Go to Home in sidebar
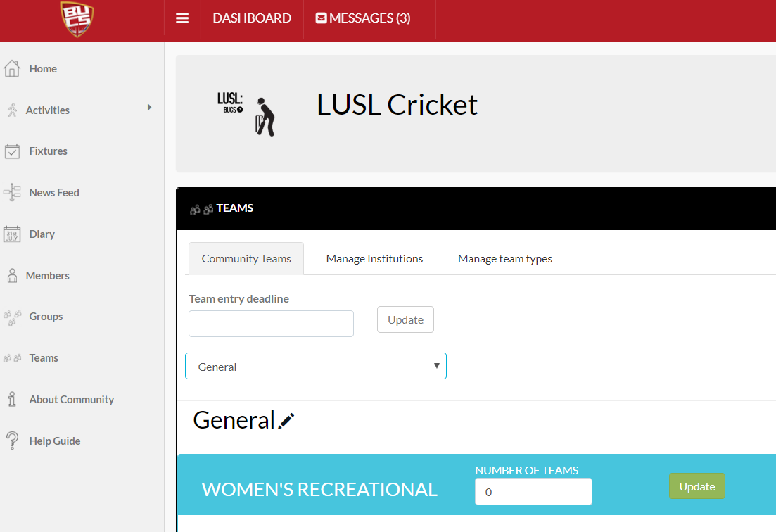 [43, 69]
